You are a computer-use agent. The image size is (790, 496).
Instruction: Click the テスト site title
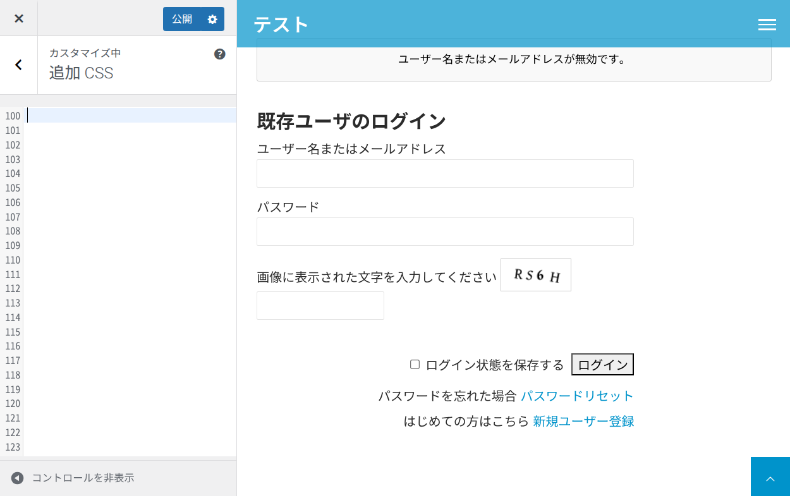[281, 24]
